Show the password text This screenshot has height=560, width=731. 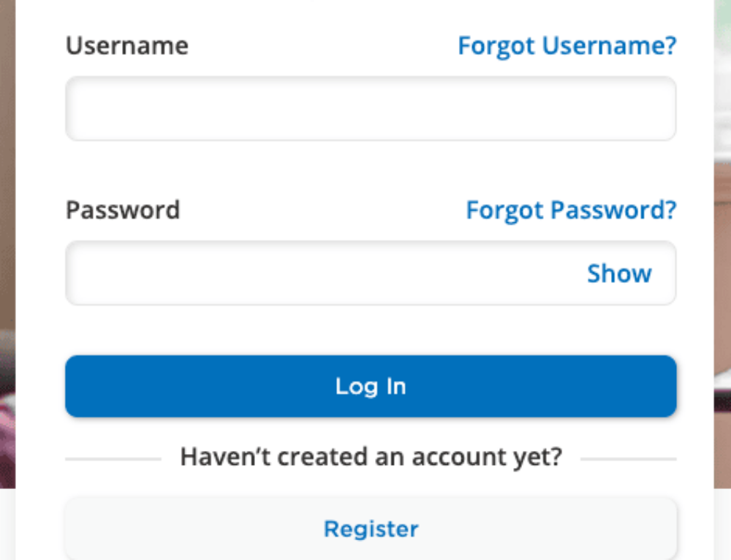click(619, 273)
